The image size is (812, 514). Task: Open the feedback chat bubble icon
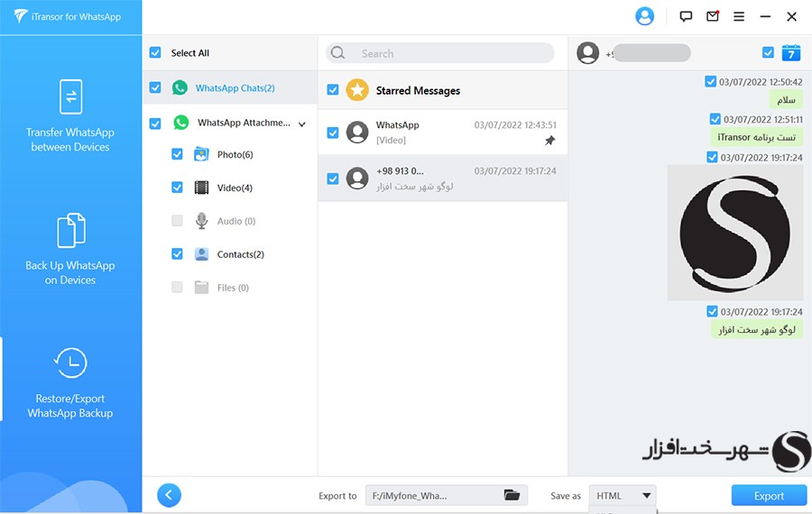(686, 16)
